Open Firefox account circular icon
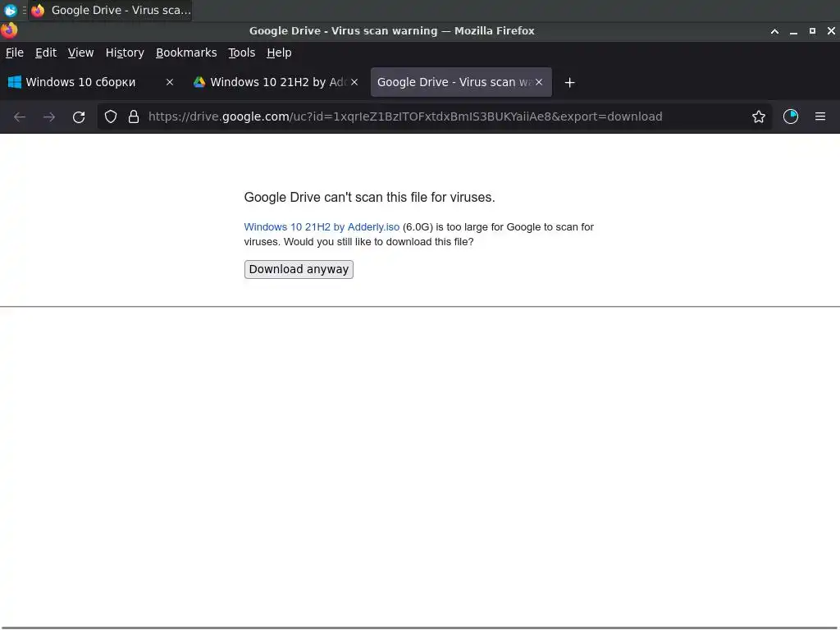Image resolution: width=840 pixels, height=630 pixels. pos(791,116)
